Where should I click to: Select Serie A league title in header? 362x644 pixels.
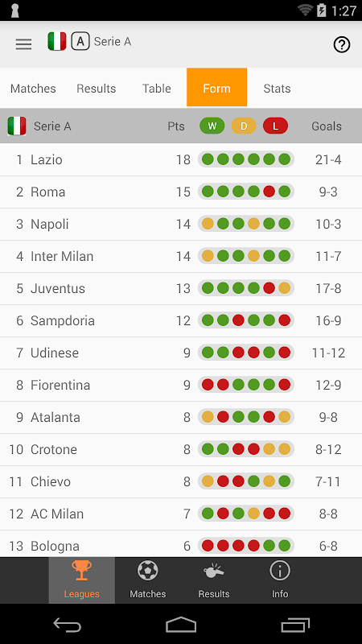(113, 42)
